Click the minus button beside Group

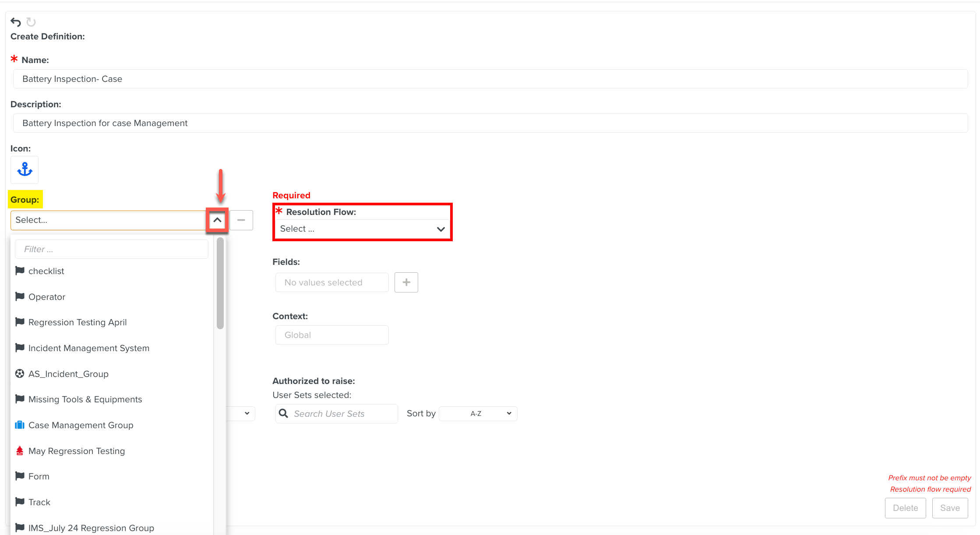(x=241, y=220)
